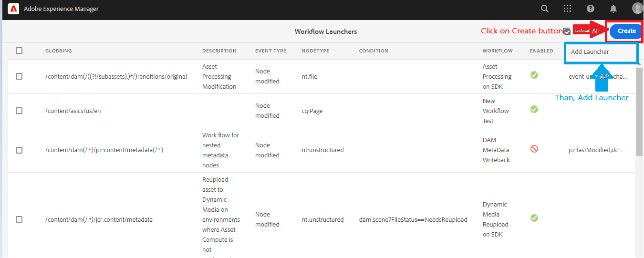This screenshot has height=258, width=644.
Task: Toggle the Select All checkbox near Create
Action: tap(567, 31)
